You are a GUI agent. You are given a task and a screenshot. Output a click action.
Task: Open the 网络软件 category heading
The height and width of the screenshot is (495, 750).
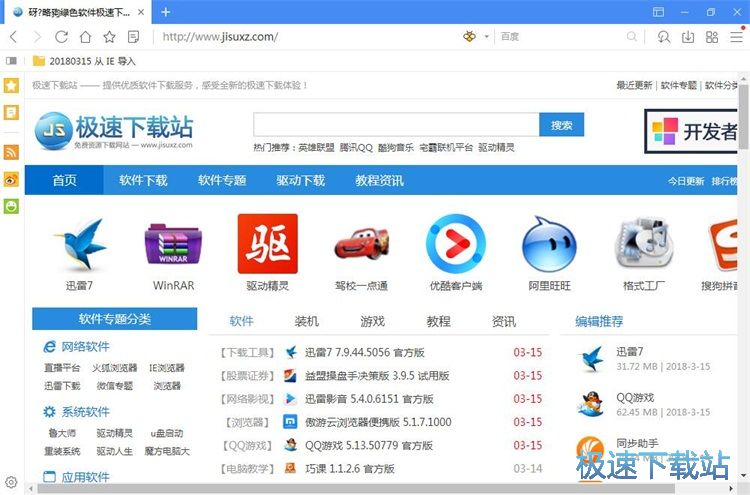point(85,347)
